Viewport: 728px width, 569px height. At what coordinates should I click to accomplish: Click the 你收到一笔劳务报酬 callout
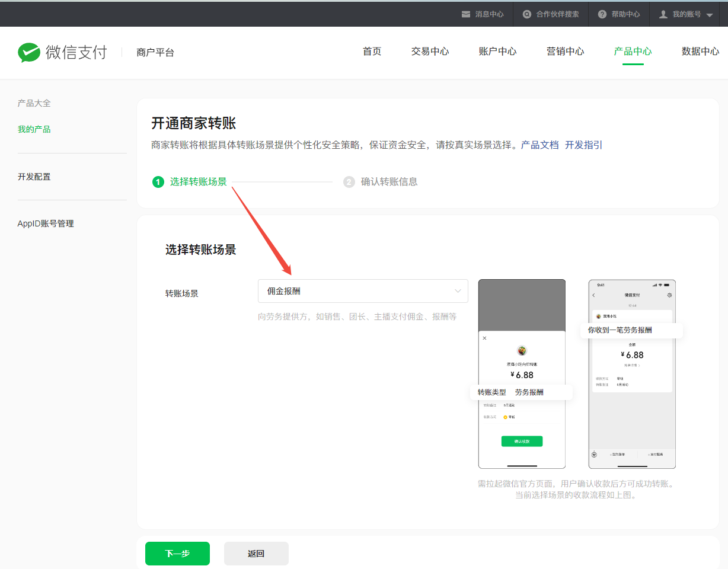pyautogui.click(x=632, y=330)
